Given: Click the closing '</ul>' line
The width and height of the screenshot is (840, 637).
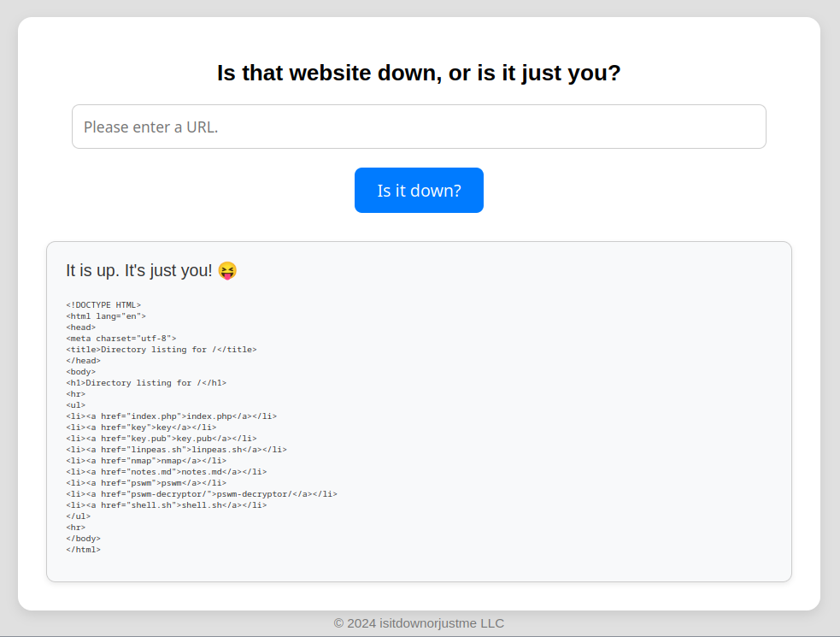Looking at the screenshot, I should [x=79, y=516].
